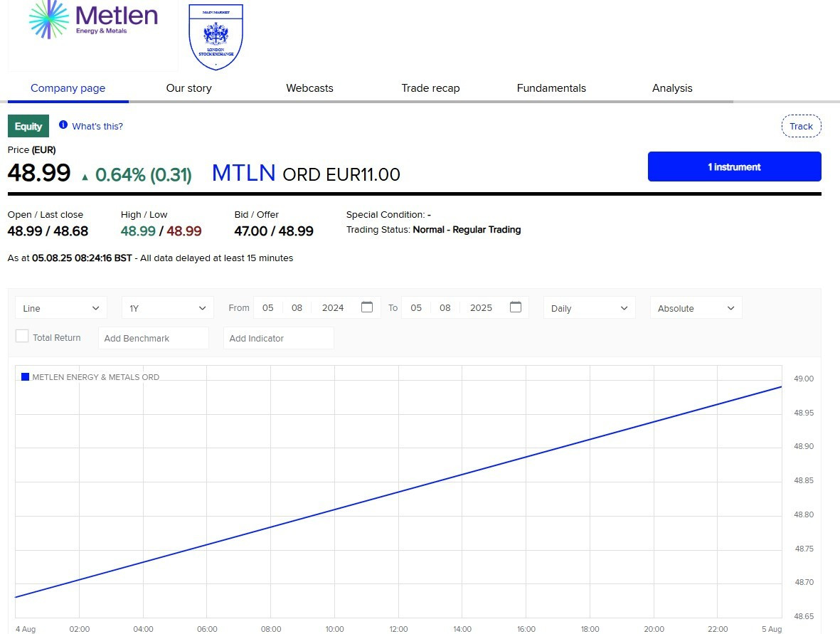This screenshot has width=840, height=634.
Task: Click the To date day field 05
Action: point(416,307)
